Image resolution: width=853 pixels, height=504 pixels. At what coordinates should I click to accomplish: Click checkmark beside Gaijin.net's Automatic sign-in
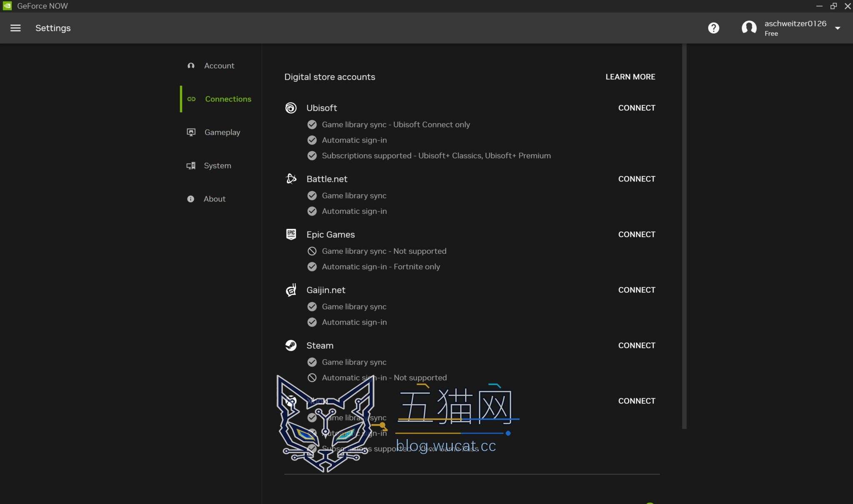pos(312,322)
